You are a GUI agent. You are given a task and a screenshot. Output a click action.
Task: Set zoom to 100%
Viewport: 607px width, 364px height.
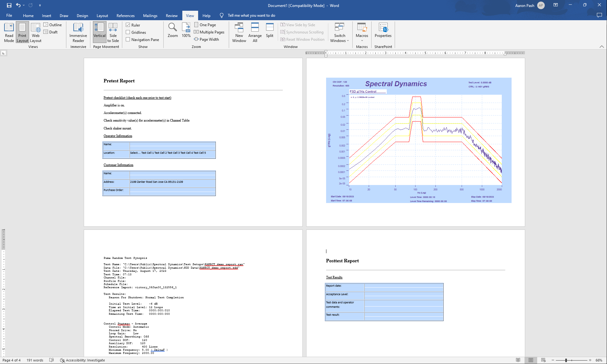coord(186,30)
